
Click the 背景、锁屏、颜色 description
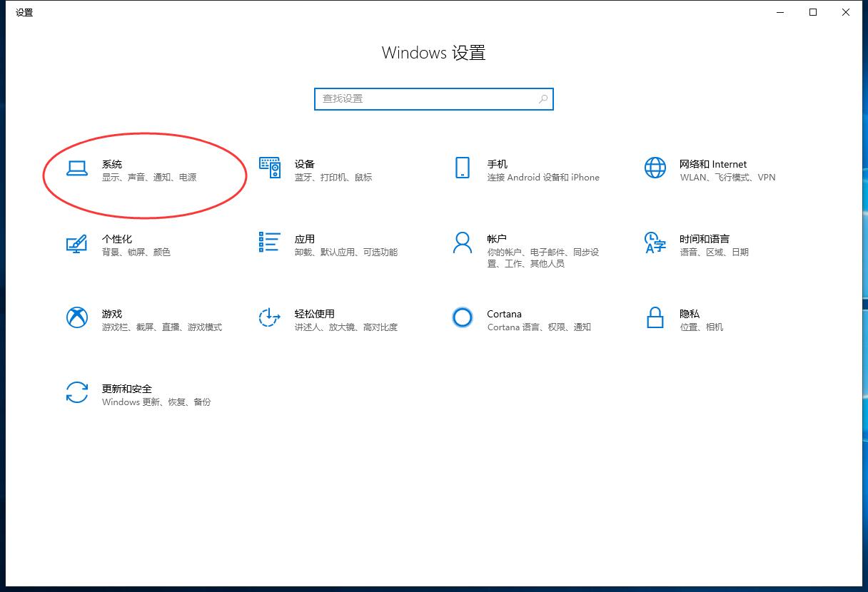point(136,252)
